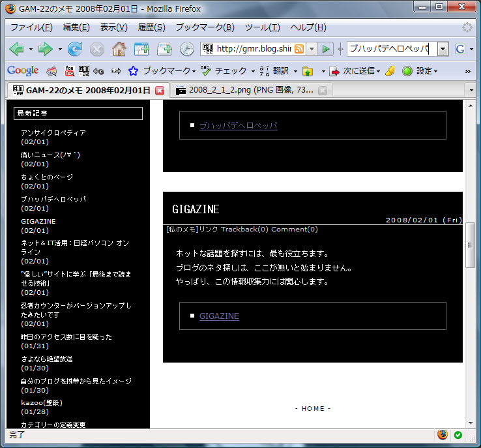Show the history clock icon
This screenshot has width=481, height=448.
click(x=187, y=49)
